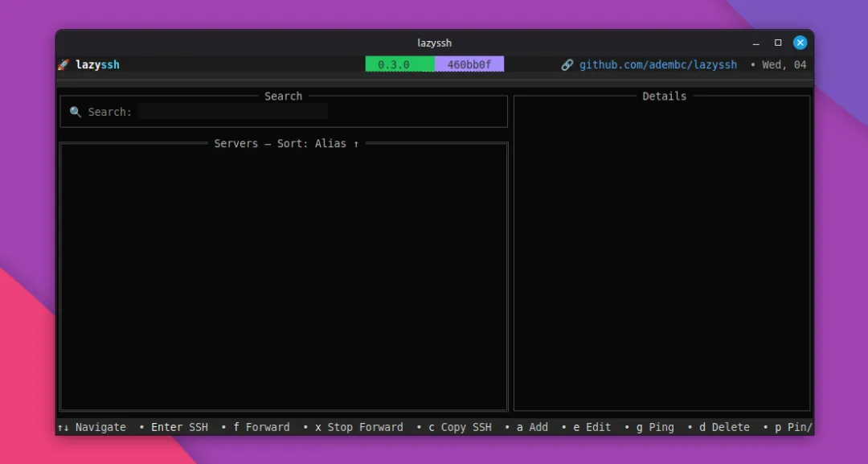Click the purple 460bb0f commit badge
This screenshot has width=868, height=464.
pyautogui.click(x=469, y=64)
